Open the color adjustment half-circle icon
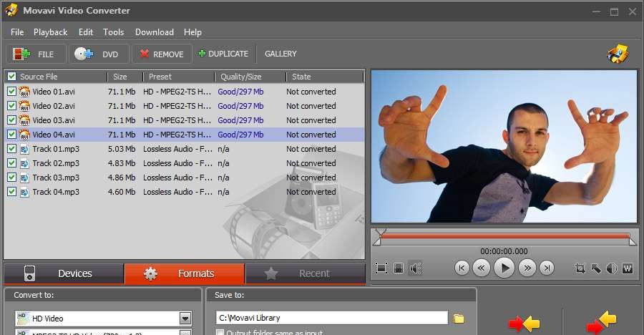The height and width of the screenshot is (335, 644). click(x=612, y=268)
